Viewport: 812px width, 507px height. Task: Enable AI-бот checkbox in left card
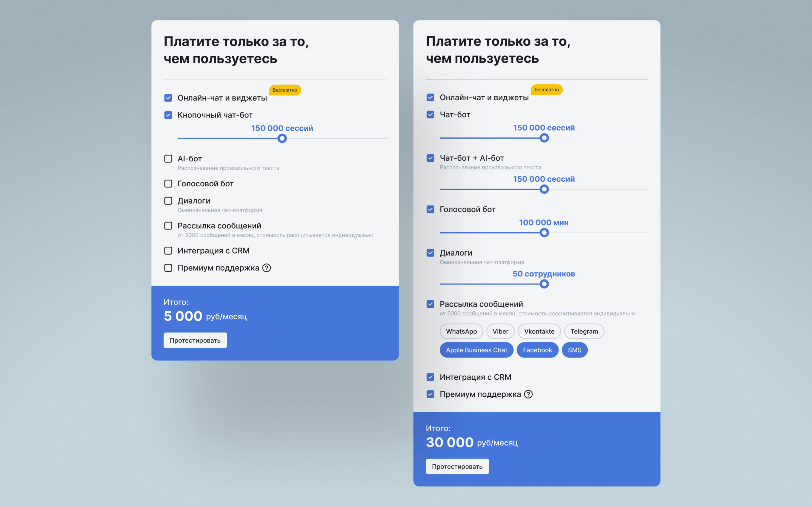coord(168,159)
